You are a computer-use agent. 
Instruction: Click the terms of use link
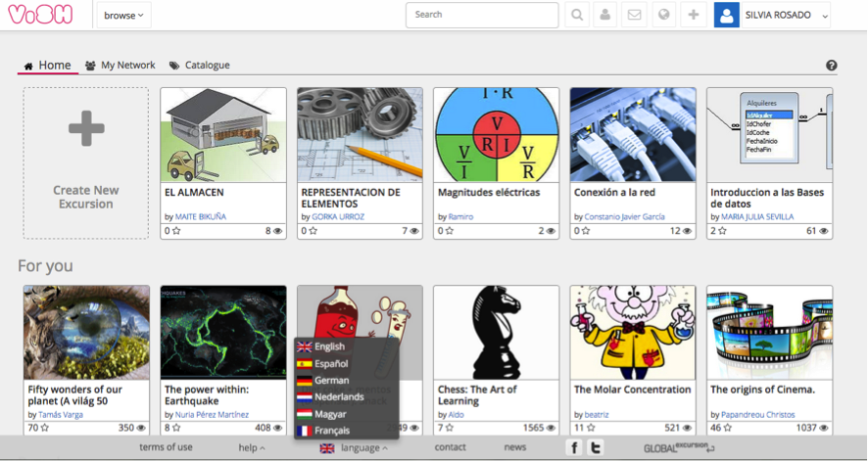click(166, 447)
